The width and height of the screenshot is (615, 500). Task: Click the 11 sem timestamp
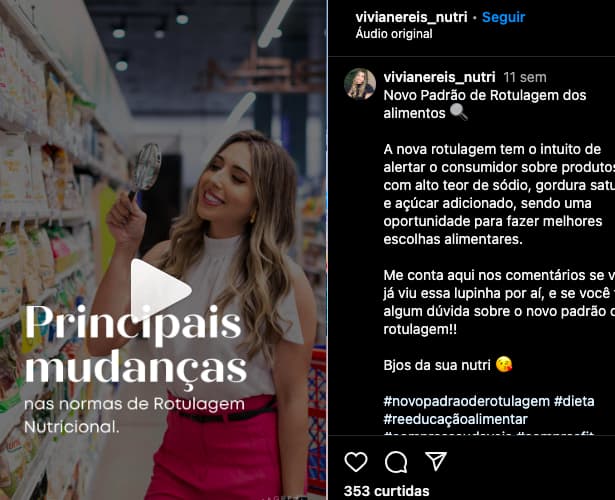coord(525,77)
